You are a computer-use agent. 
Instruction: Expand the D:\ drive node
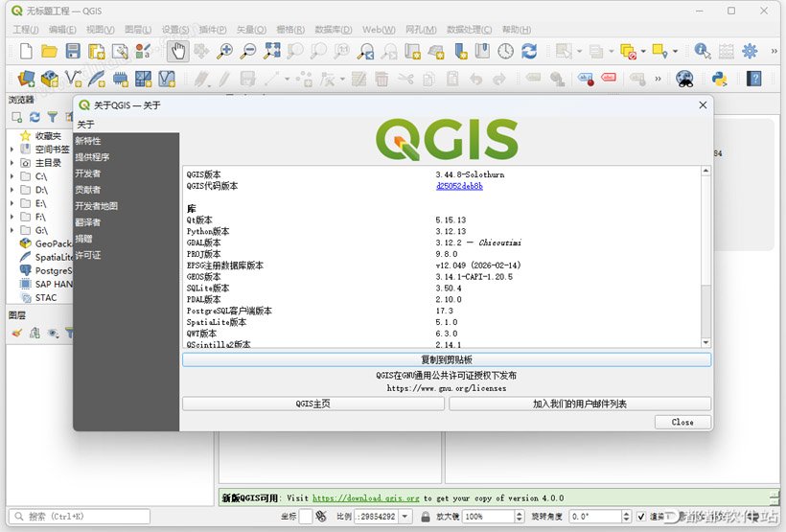click(x=12, y=190)
